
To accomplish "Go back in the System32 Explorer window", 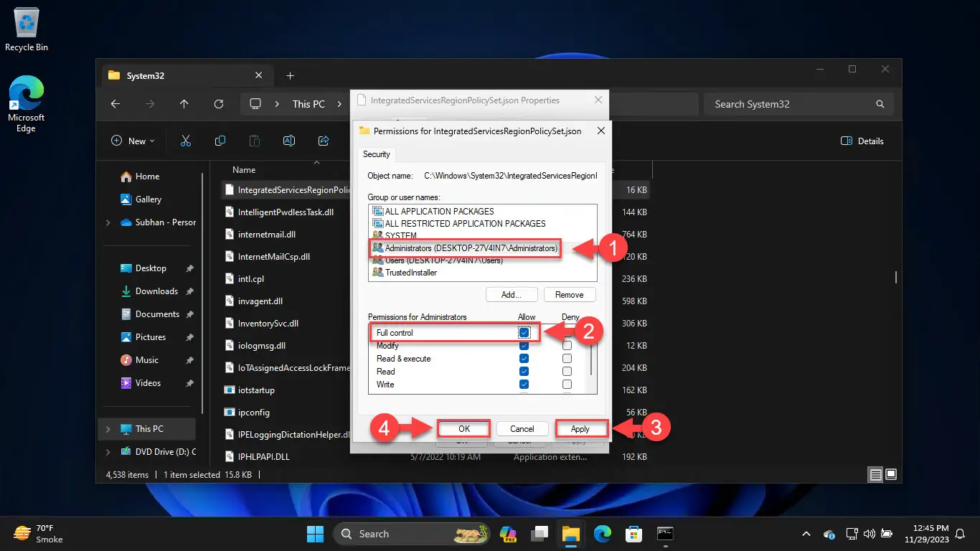I will 116,104.
